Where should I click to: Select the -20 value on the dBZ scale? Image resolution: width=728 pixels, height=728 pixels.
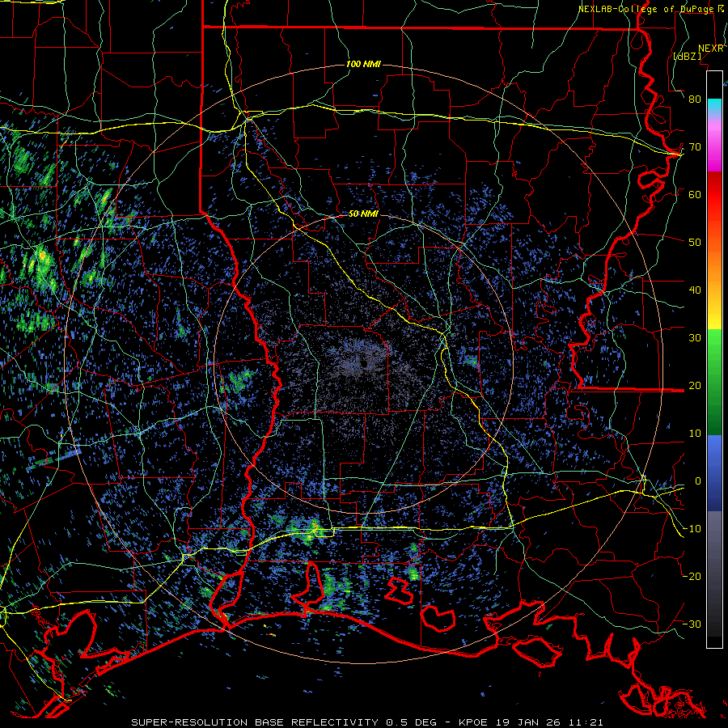692,576
